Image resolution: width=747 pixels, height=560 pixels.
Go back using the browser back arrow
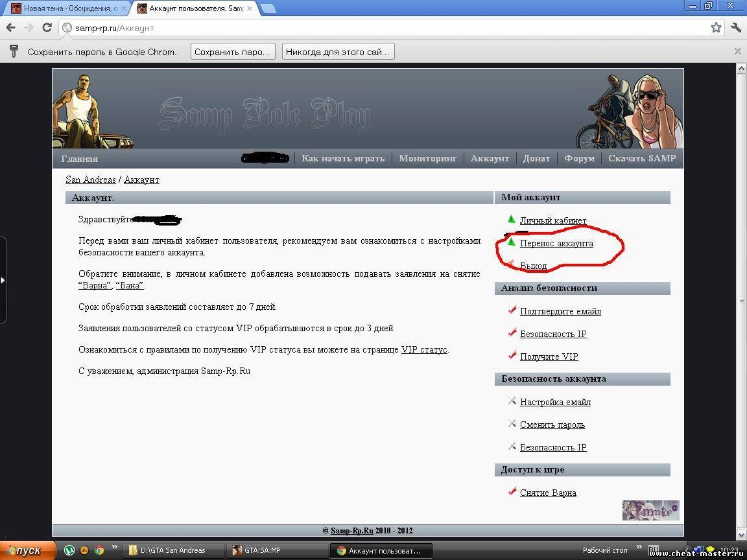[10, 28]
